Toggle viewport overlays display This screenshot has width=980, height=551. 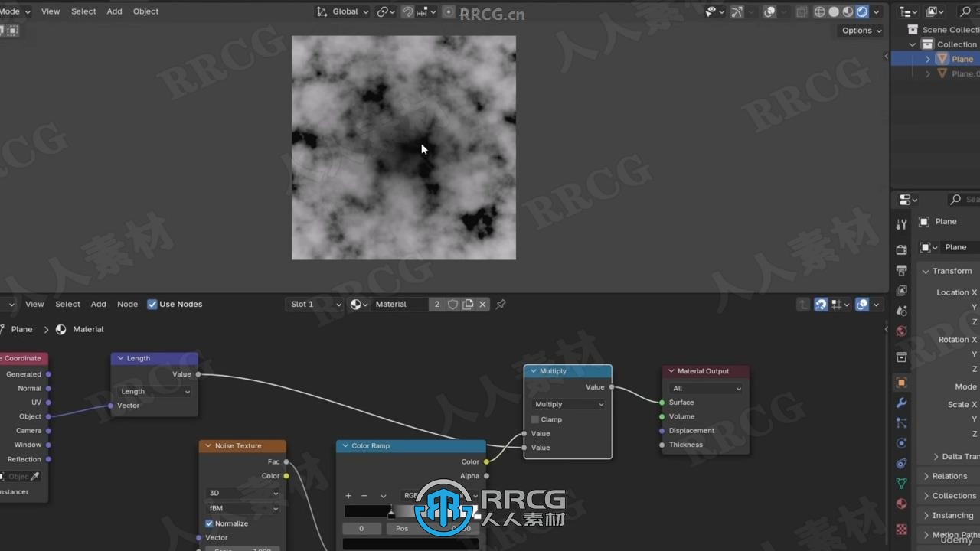click(x=769, y=11)
